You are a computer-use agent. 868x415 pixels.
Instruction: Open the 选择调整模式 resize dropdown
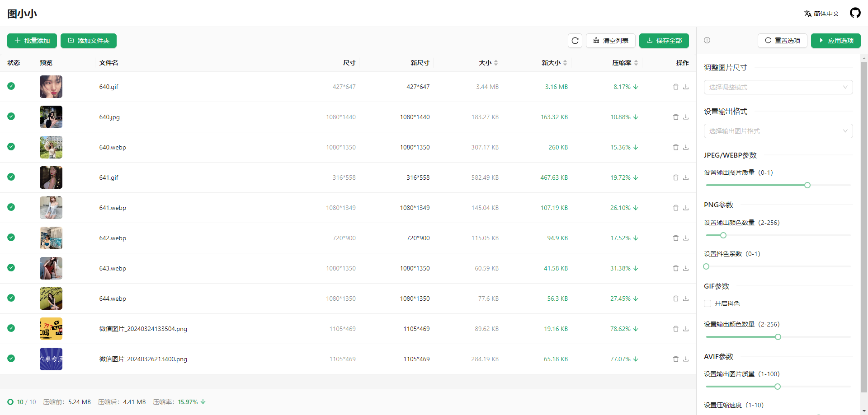coord(778,87)
